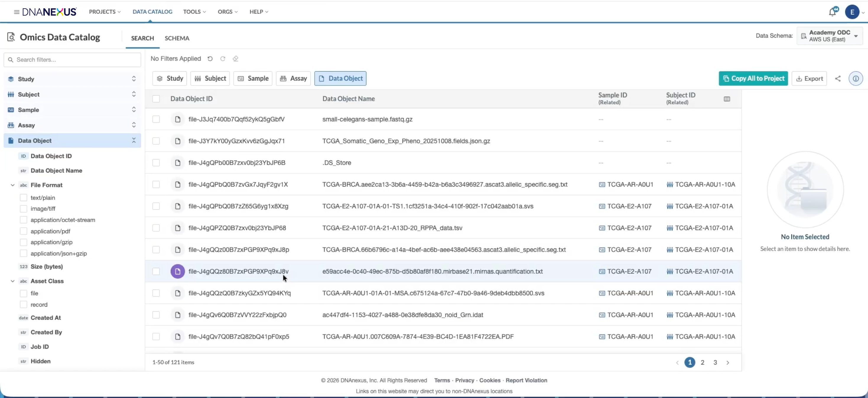Open the PROJECTS menu
The width and height of the screenshot is (868, 398).
(x=105, y=12)
